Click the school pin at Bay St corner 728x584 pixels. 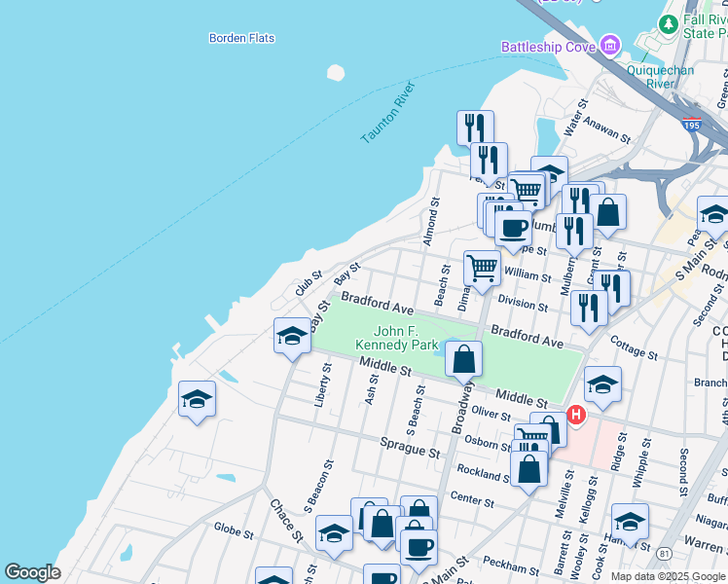tap(292, 337)
